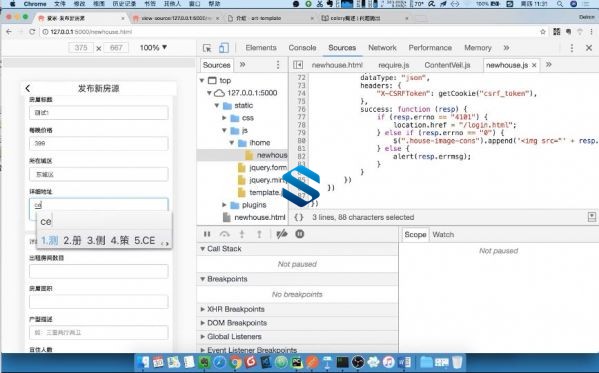Expand the plugins folder
This screenshot has width=599, height=373.
(224, 205)
